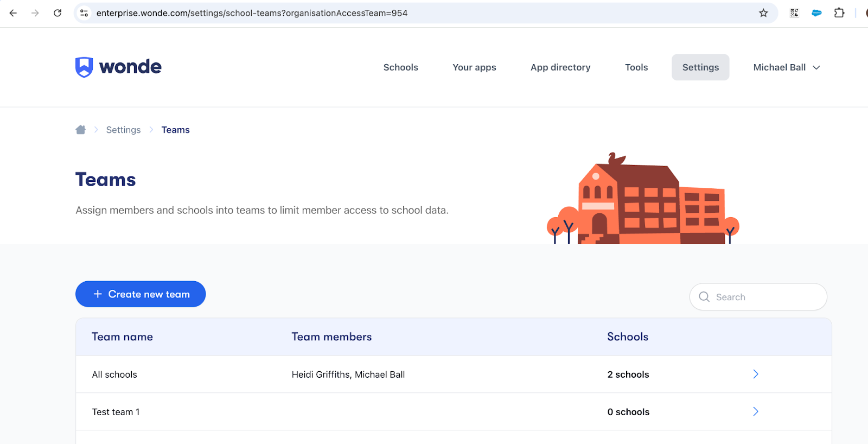Click the Settings breadcrumb link
Viewport: 868px width, 444px height.
(x=123, y=130)
